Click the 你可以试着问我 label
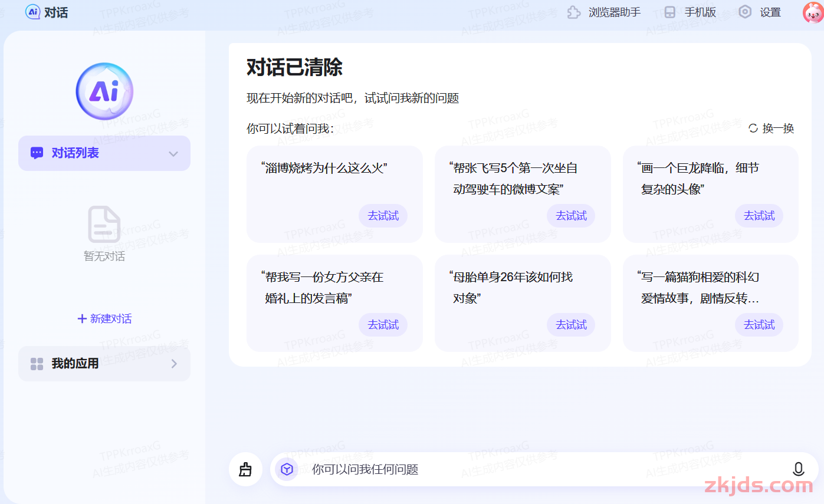824x504 pixels. click(290, 128)
